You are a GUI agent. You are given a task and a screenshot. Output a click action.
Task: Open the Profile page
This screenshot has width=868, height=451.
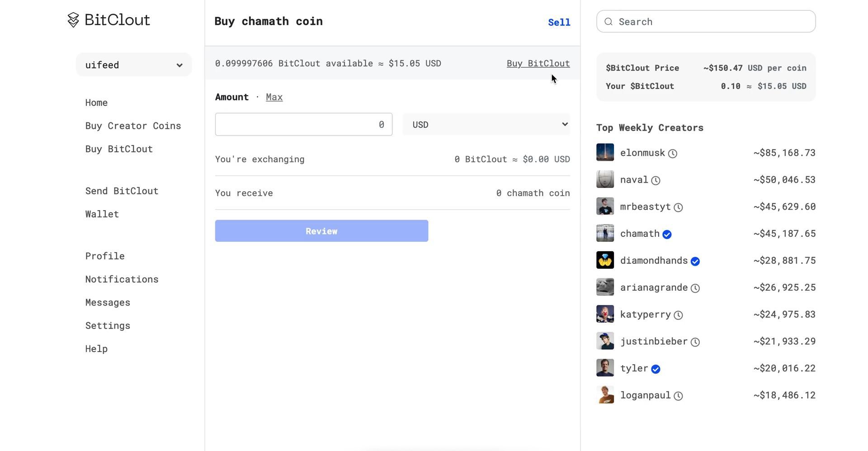[105, 256]
